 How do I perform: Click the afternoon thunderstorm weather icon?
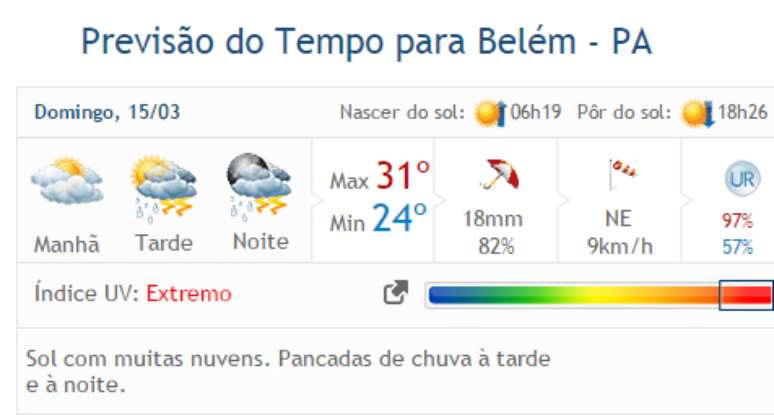click(164, 185)
